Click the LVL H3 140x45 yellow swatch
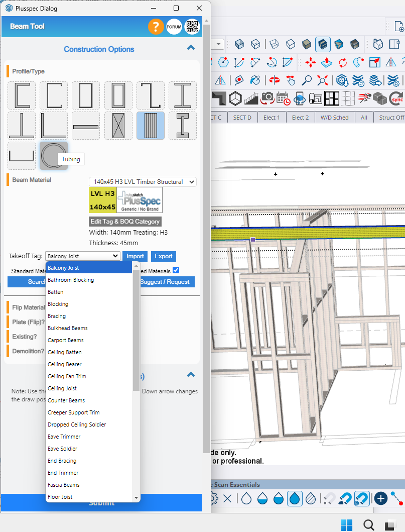Screen dimensions: 405x532 [x=102, y=200]
